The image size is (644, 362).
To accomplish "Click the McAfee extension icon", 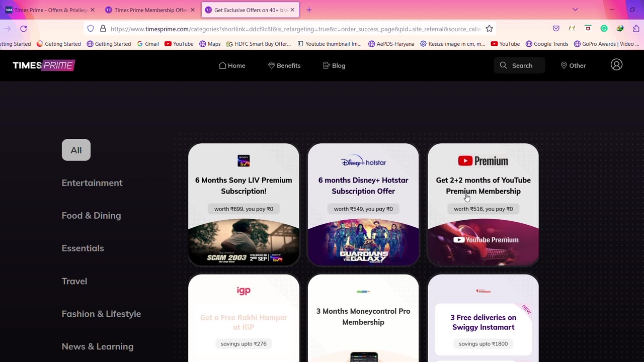I will click(588, 29).
